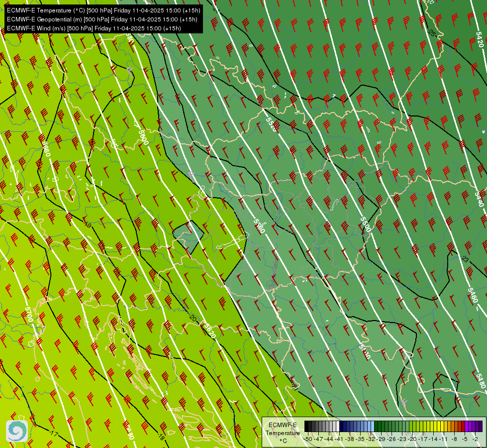Image resolution: width=487 pixels, height=448 pixels.
Task: Click the -26 value in temperature legend
Action: pos(392,439)
